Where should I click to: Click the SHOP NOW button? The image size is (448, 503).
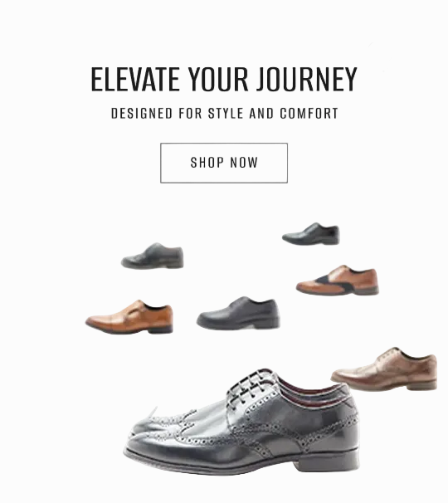(224, 163)
